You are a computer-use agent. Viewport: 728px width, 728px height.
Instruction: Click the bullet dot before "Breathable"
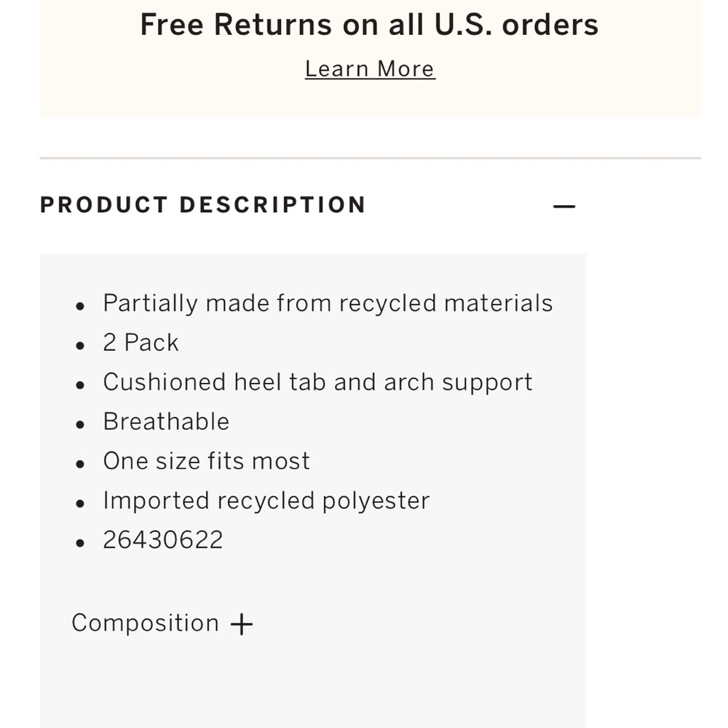81,424
